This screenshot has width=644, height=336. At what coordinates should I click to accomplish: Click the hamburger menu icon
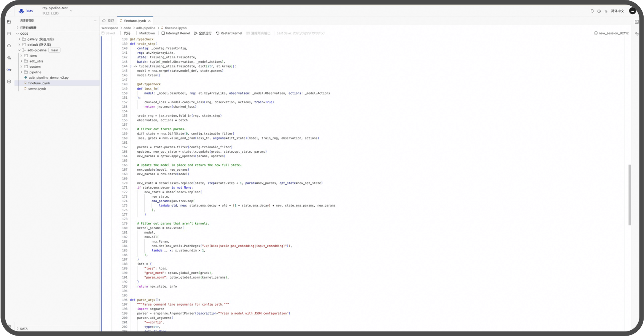click(9, 11)
